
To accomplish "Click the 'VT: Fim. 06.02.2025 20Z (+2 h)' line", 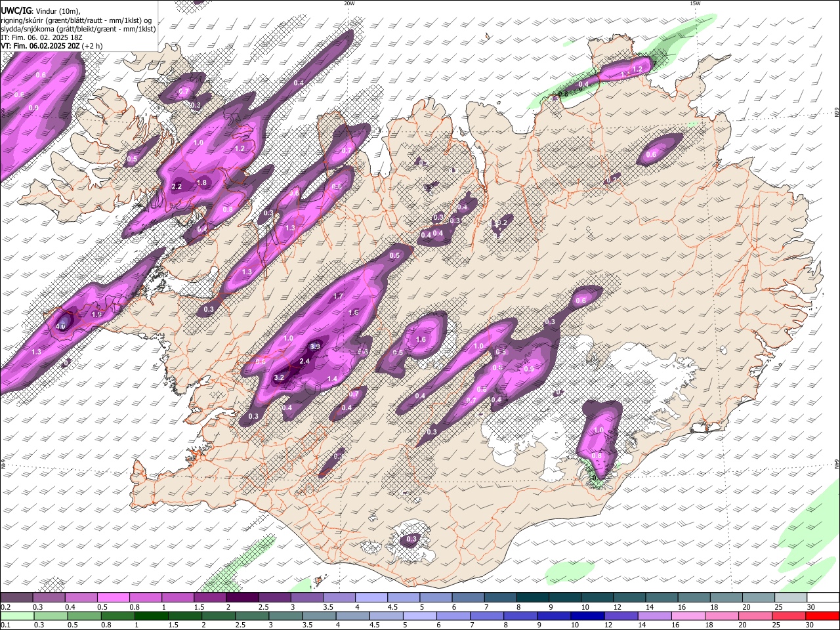I will 52,46.
